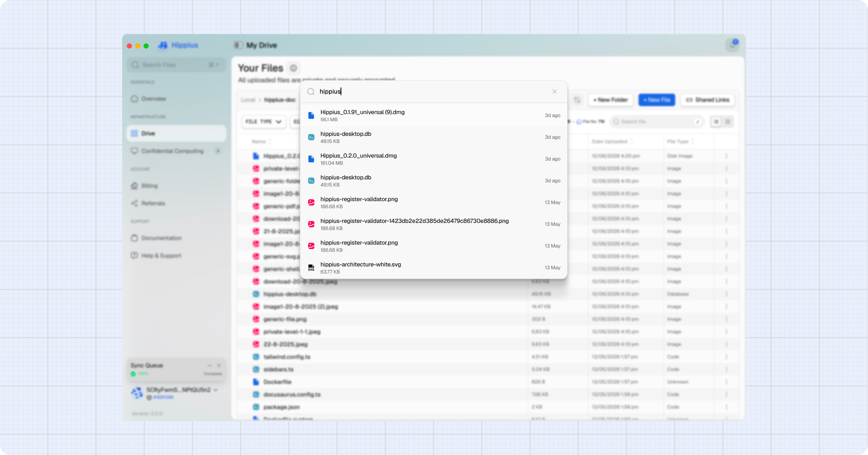Click image icon of validator-1423db2e result
The image size is (868, 455).
[311, 224]
